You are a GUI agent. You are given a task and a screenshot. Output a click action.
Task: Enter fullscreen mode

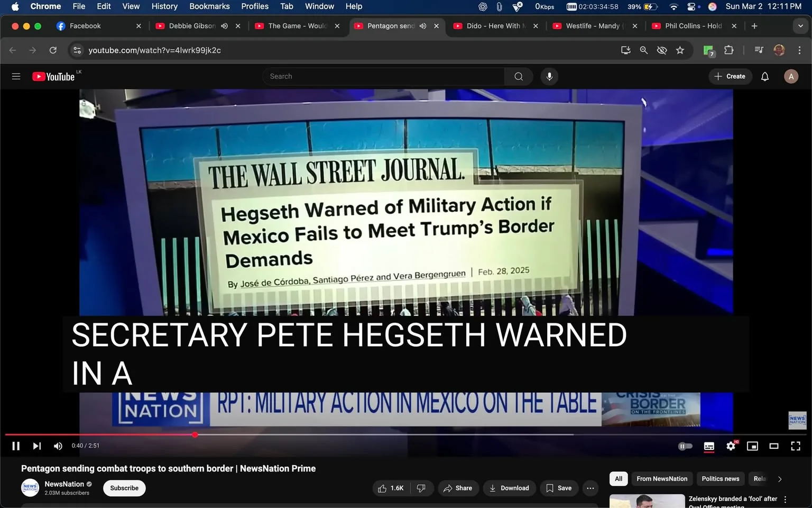795,446
